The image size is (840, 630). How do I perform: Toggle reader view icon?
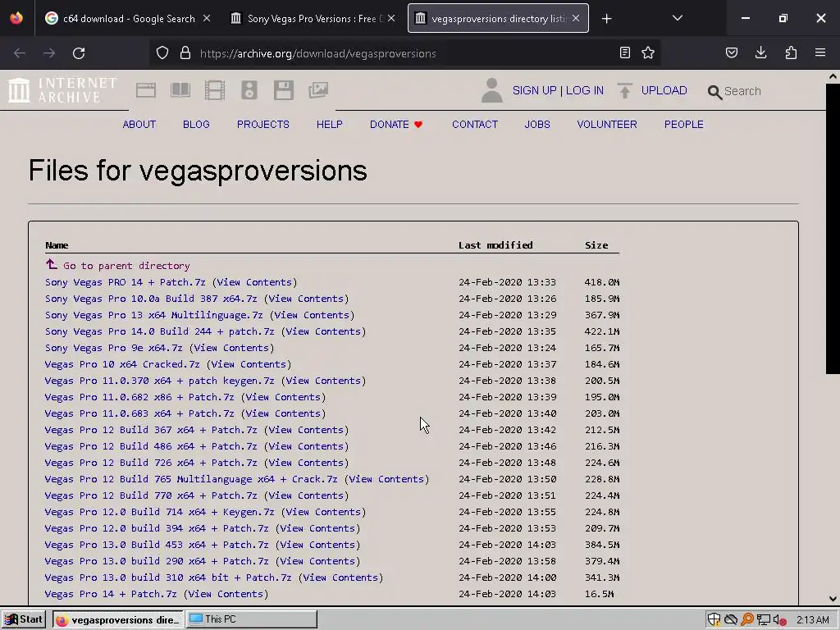click(624, 53)
